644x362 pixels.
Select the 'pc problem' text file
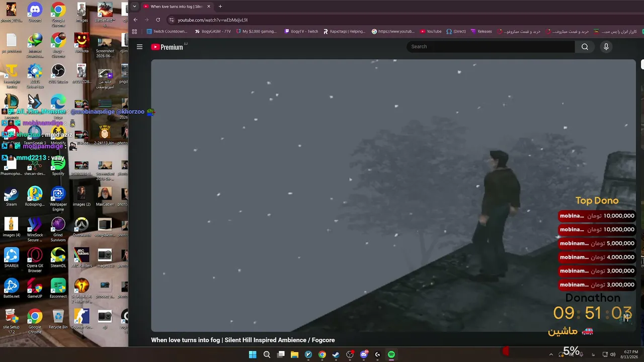[11, 43]
